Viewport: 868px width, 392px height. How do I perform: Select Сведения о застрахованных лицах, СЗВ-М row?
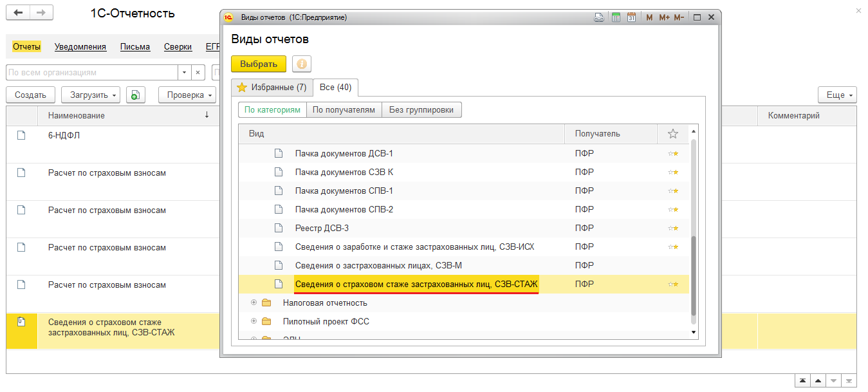click(463, 265)
